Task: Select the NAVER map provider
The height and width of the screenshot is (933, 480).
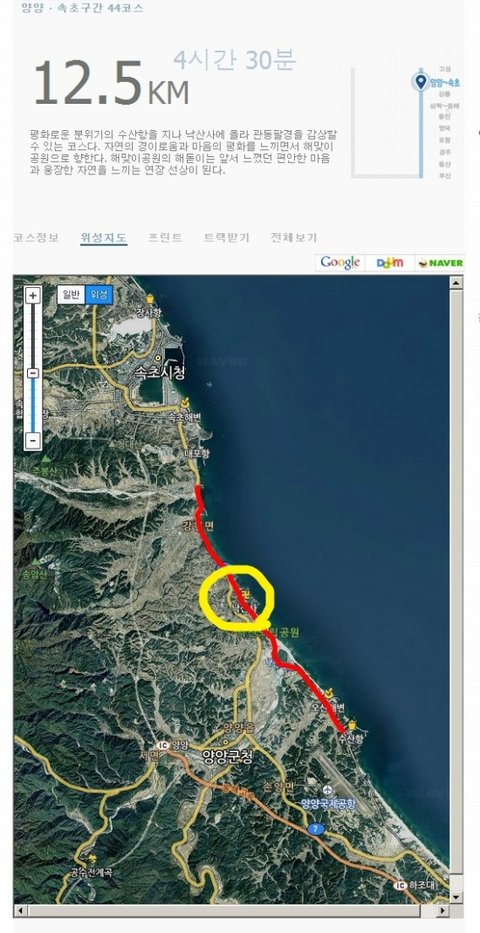Action: [x=440, y=262]
